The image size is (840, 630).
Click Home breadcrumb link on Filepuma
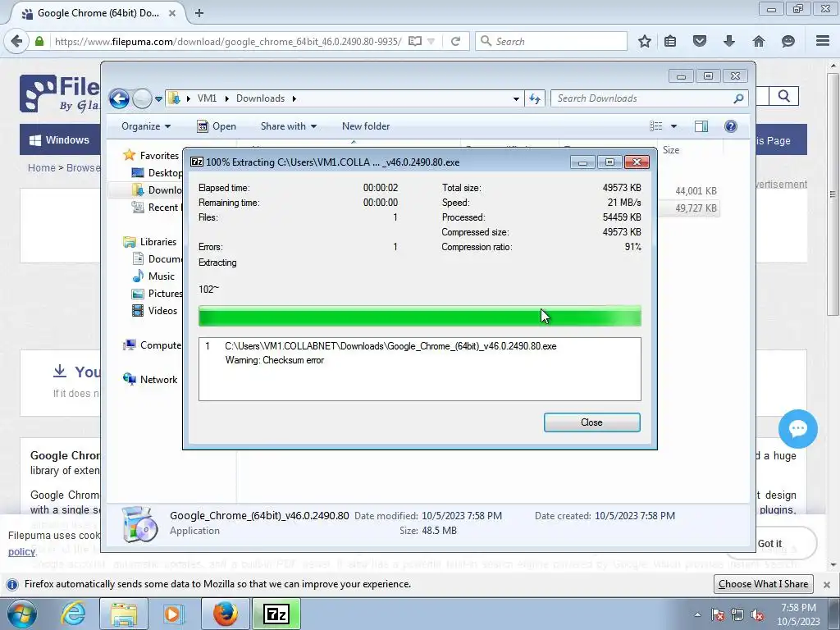tap(41, 167)
